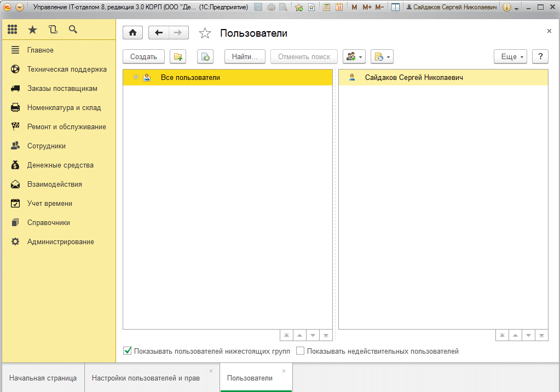560x392 pixels.
Task: Click the M memory button in title bar
Action: click(354, 7)
